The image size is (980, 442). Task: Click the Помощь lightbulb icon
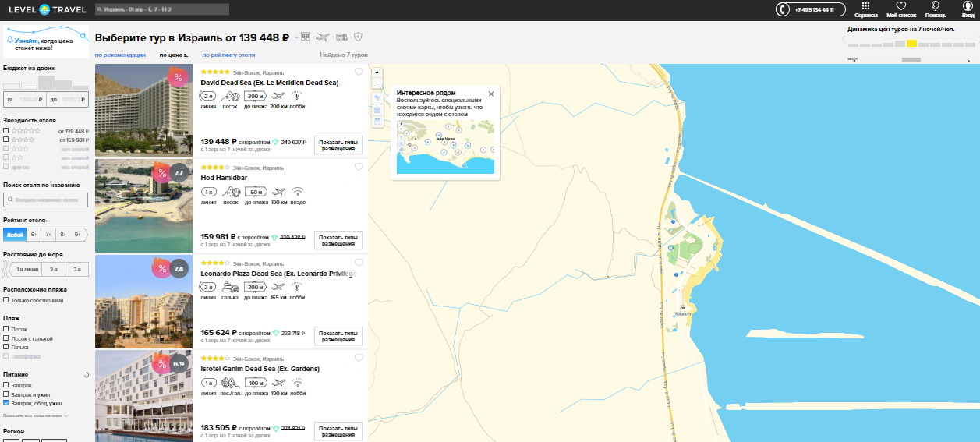(x=936, y=7)
